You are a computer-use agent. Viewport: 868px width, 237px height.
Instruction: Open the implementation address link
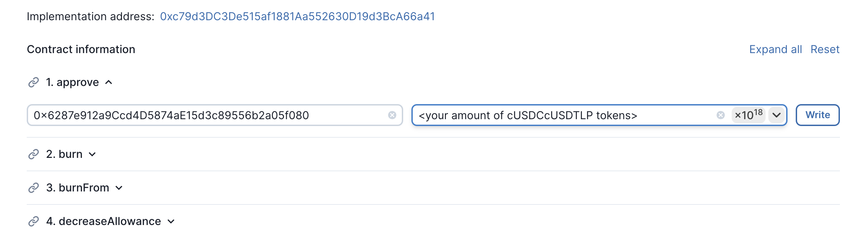[x=298, y=16]
